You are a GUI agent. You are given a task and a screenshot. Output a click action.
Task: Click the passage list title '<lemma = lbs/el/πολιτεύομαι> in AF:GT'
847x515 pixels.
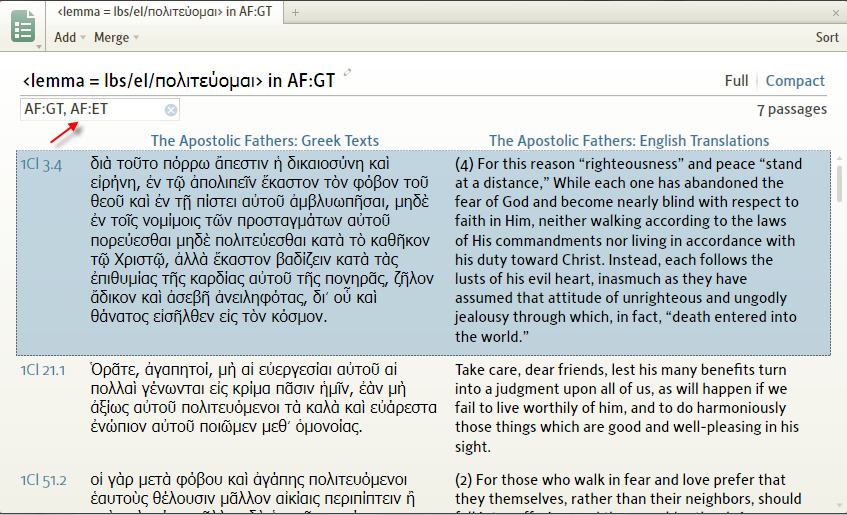tap(178, 81)
